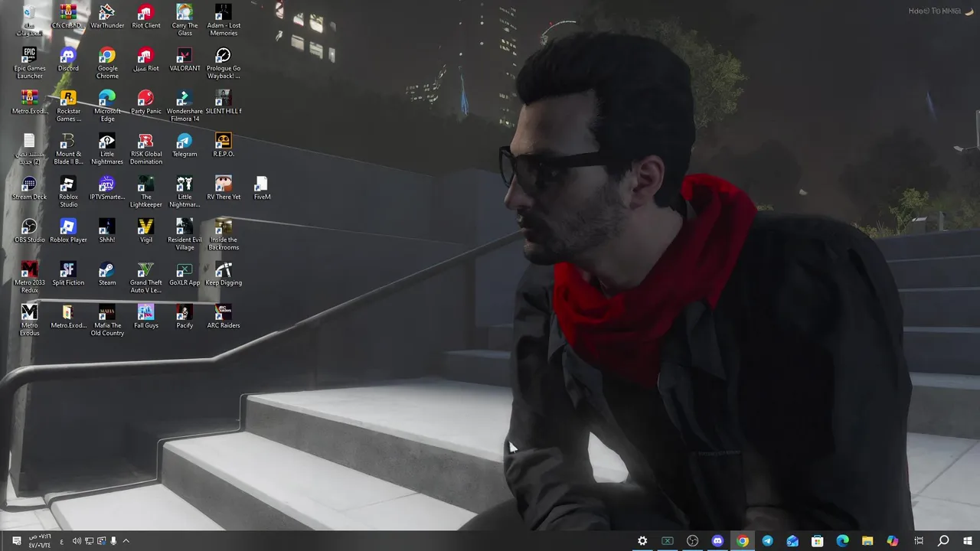
Task: Open clock and date flyout
Action: (x=39, y=541)
